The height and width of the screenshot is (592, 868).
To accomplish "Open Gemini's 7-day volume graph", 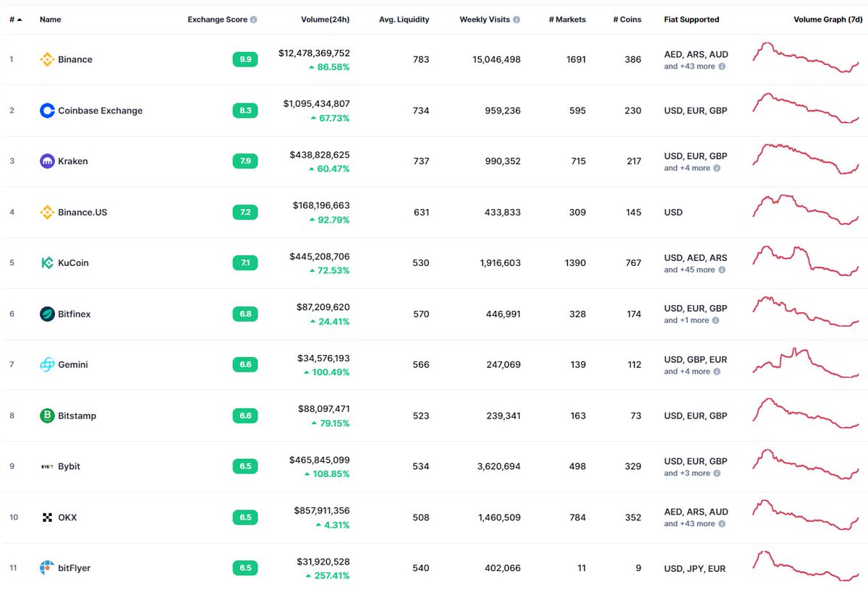I will coord(806,363).
